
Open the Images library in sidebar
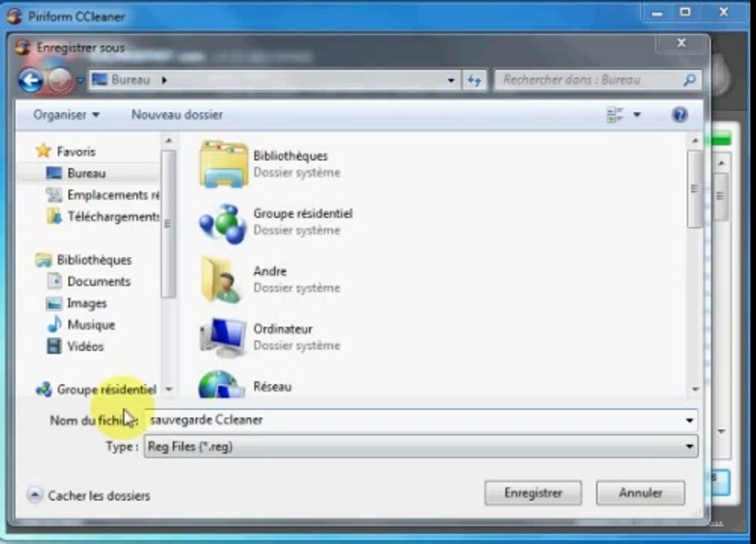[87, 303]
